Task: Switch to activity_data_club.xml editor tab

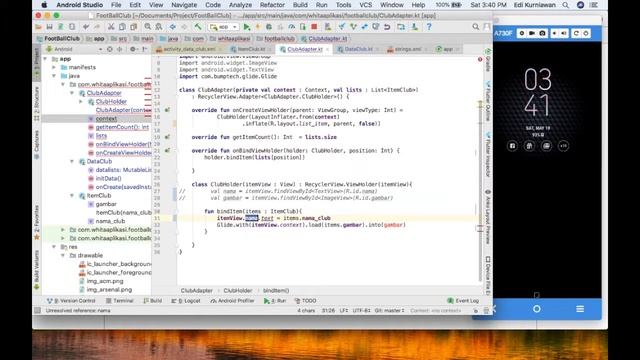Action: tap(189, 49)
